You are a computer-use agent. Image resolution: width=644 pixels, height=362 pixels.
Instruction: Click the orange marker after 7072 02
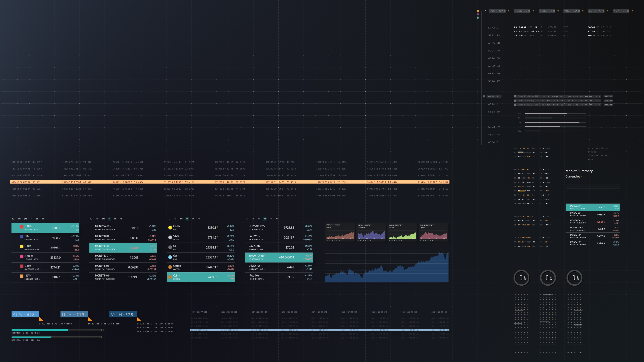pos(583,11)
